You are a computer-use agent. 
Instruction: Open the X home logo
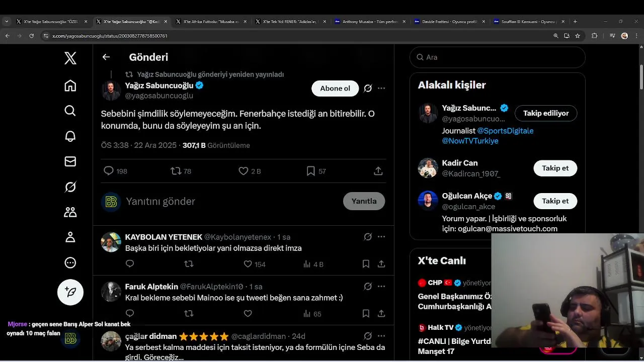pyautogui.click(x=70, y=58)
